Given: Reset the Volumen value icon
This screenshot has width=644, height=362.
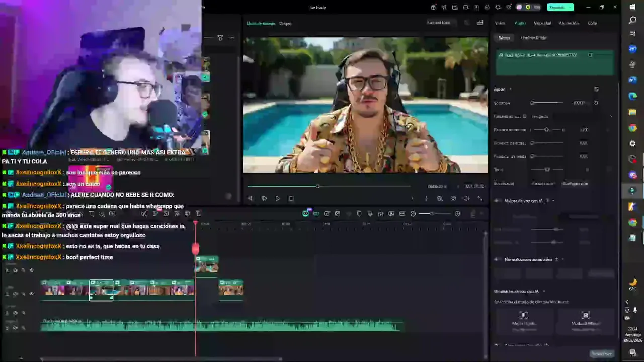Looking at the screenshot, I should click(596, 103).
